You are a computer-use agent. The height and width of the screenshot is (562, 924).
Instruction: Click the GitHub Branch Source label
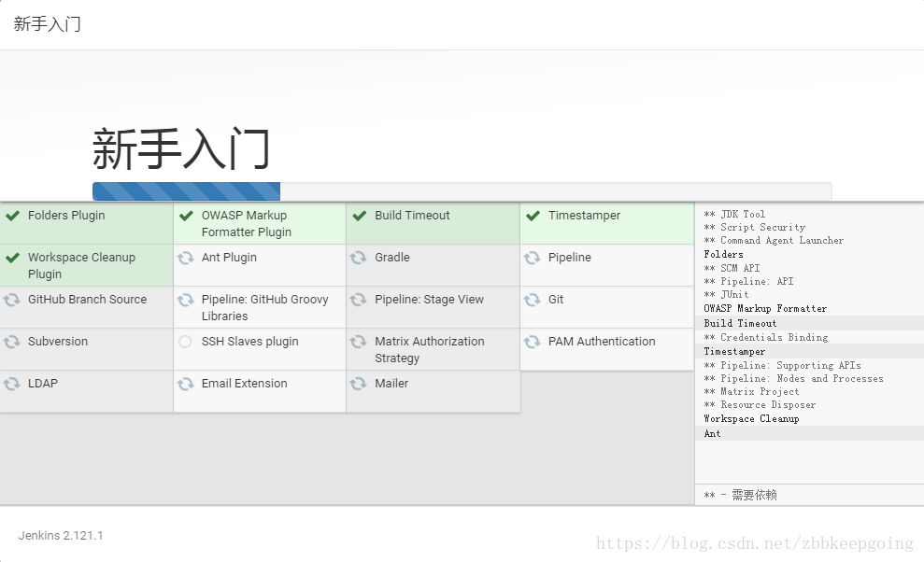pyautogui.click(x=87, y=300)
